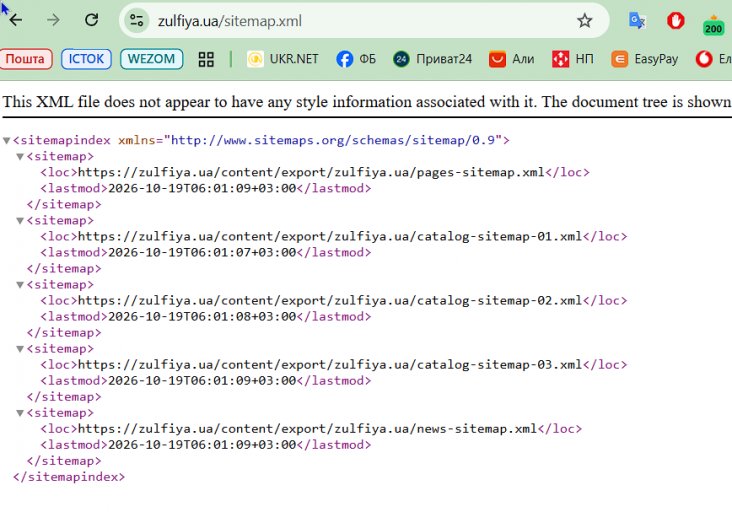Open Али AliExpress bookmark
This screenshot has height=512, width=732.
[512, 59]
